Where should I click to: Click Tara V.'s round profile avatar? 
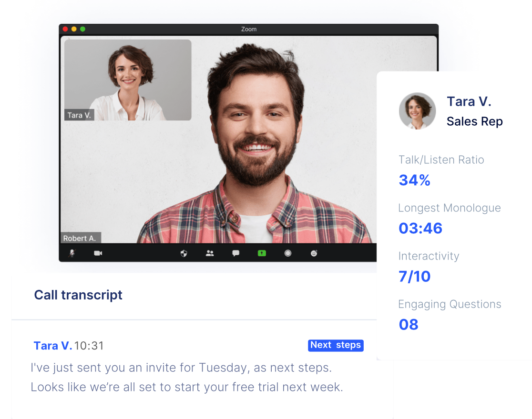coord(417,111)
